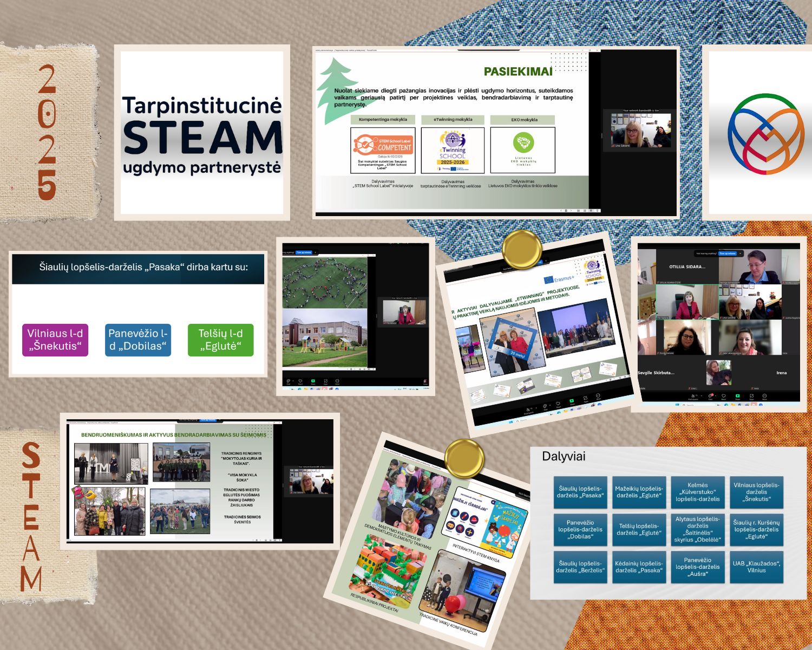Open Apps in the gallery-view Zoom screenshot

[x=751, y=397]
